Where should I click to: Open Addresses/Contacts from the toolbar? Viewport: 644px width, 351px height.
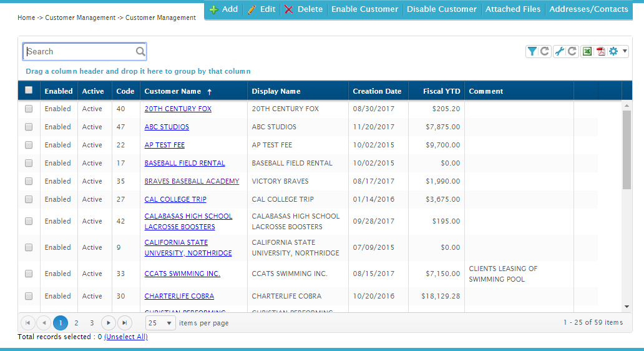point(588,9)
